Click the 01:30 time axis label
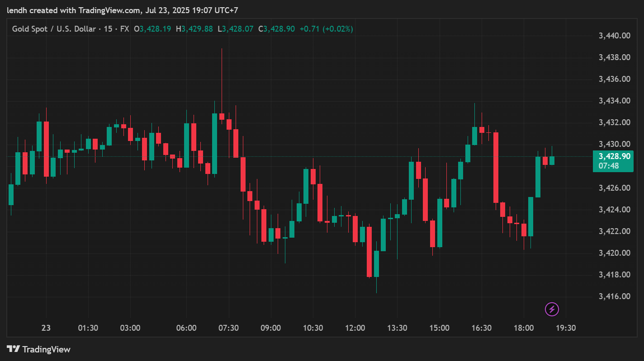 88,328
